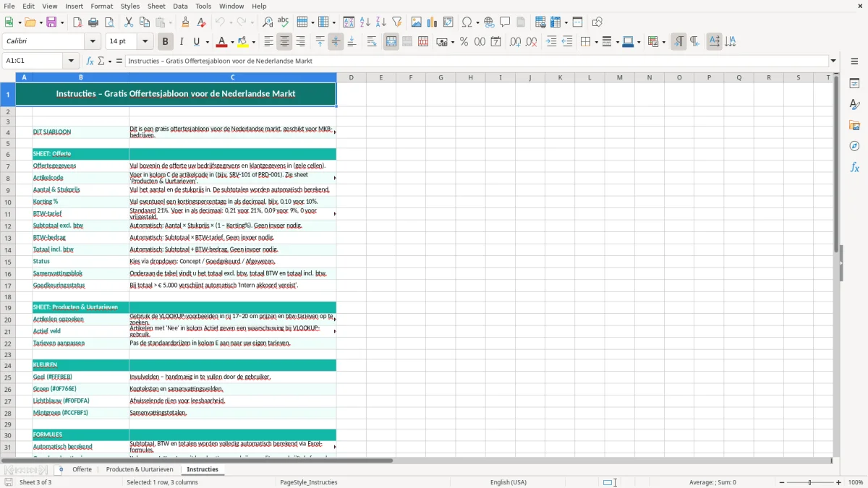The image size is (868, 488).
Task: Open Font Name dropdown
Action: click(93, 42)
